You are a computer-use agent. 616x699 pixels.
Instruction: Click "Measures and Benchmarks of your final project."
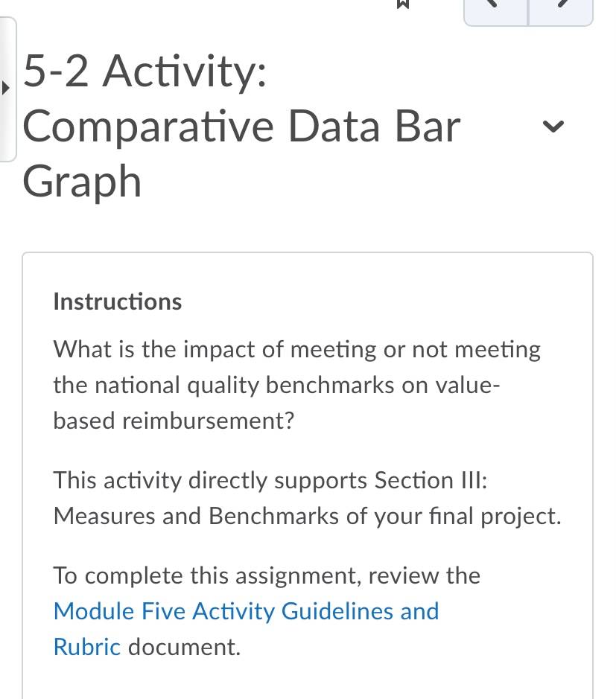click(308, 516)
